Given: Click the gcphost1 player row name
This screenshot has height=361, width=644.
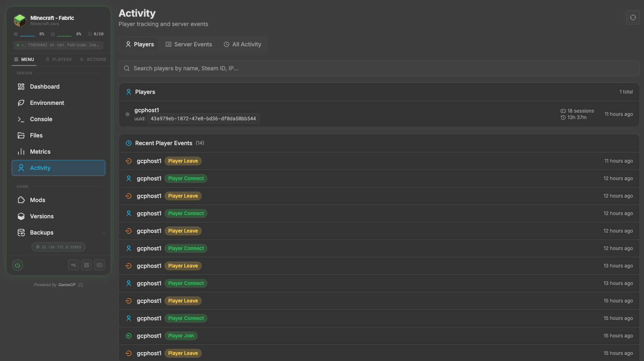Looking at the screenshot, I should [147, 110].
